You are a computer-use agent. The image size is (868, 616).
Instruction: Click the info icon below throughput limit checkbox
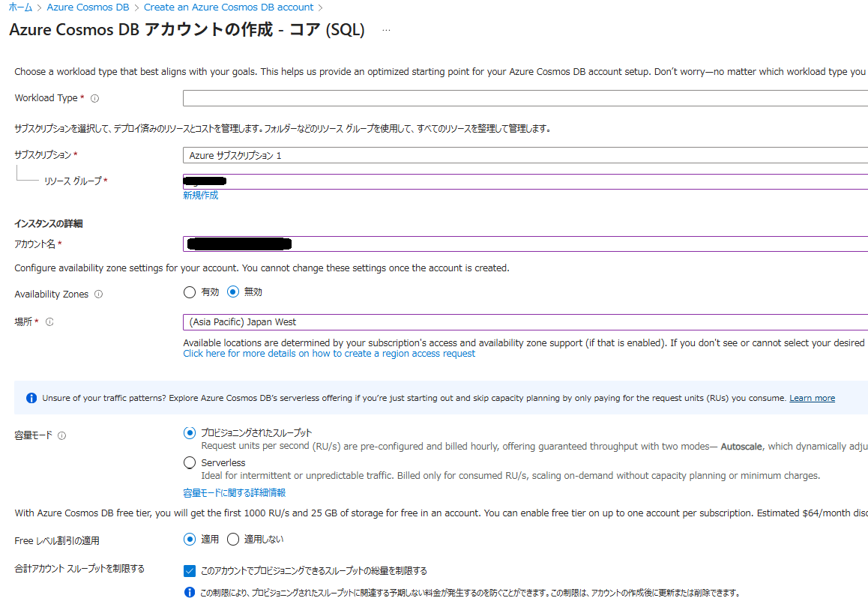coord(190,592)
